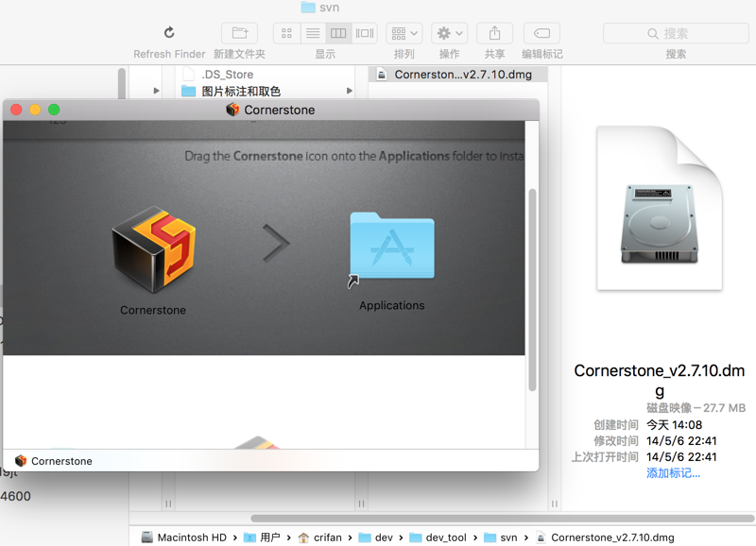Click the Cornerstone window vertical scrollbar

(532, 289)
